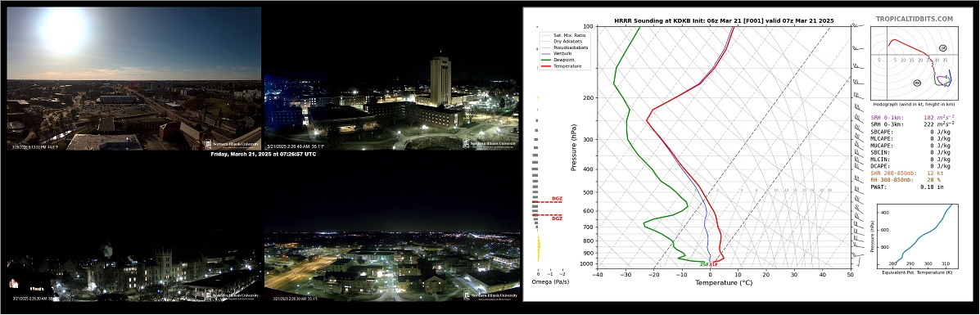
Task: Click the Northern Illinois University logo on tower webcam
Action: pyautogui.click(x=490, y=144)
